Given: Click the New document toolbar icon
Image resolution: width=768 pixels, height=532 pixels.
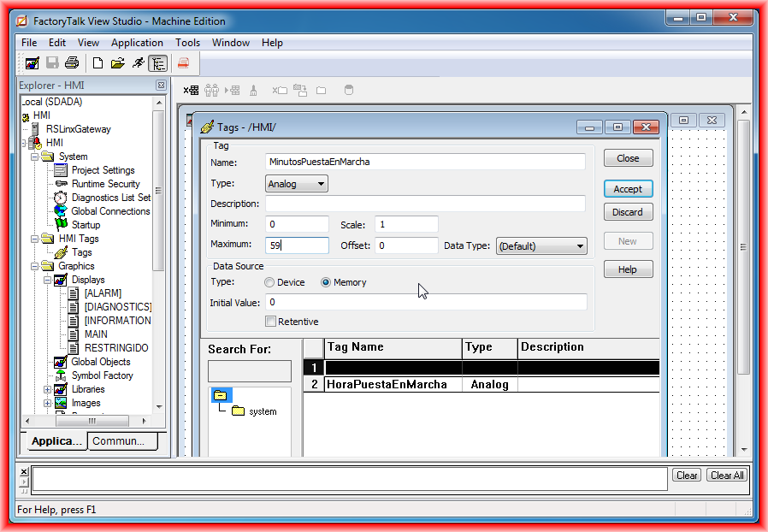Looking at the screenshot, I should (x=97, y=63).
